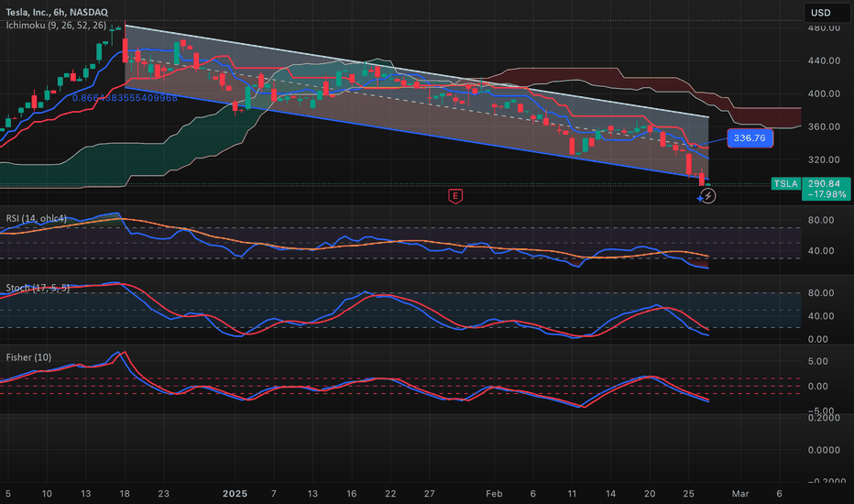
Task: Click the 360.00 price scale label
Action: [x=824, y=126]
